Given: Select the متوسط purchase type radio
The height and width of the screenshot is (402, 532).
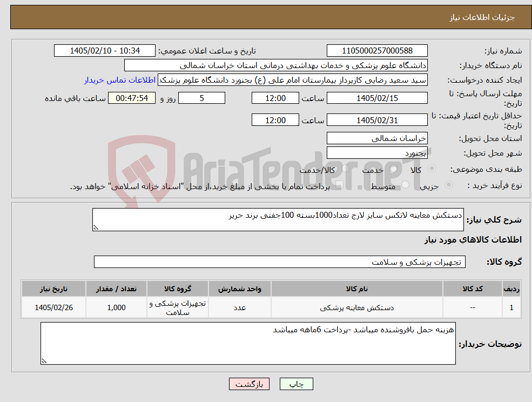Looking at the screenshot, I should coord(406,185).
